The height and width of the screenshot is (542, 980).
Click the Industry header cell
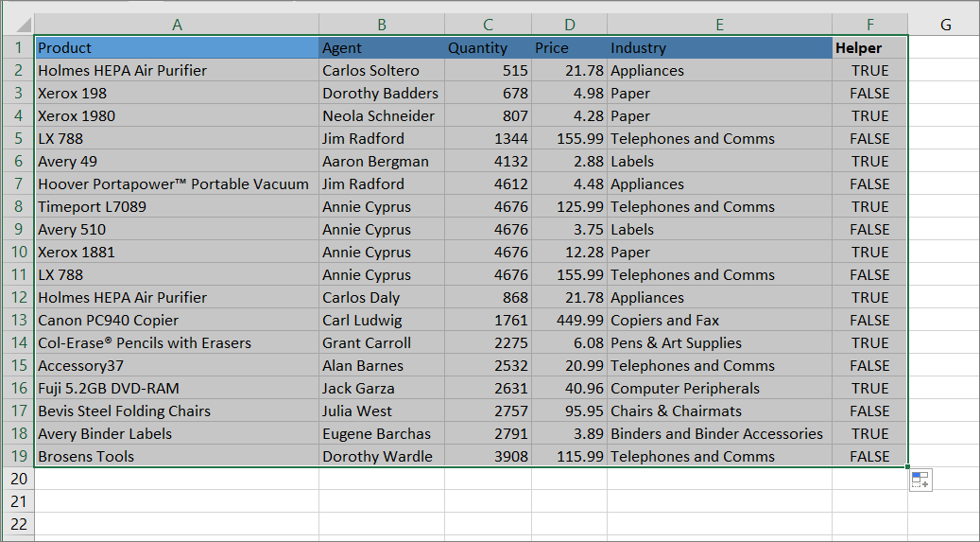point(719,47)
